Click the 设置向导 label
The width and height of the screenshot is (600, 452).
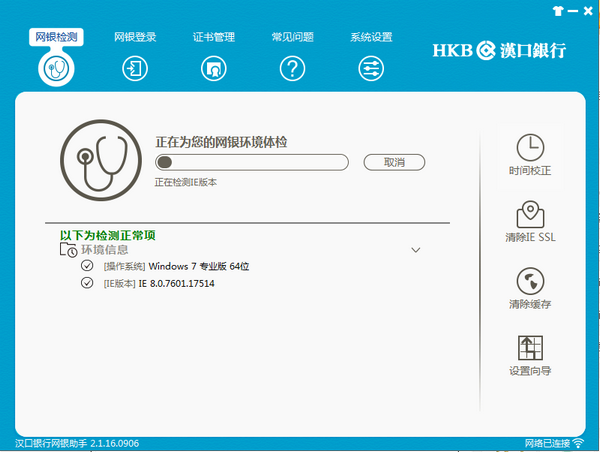point(530,371)
